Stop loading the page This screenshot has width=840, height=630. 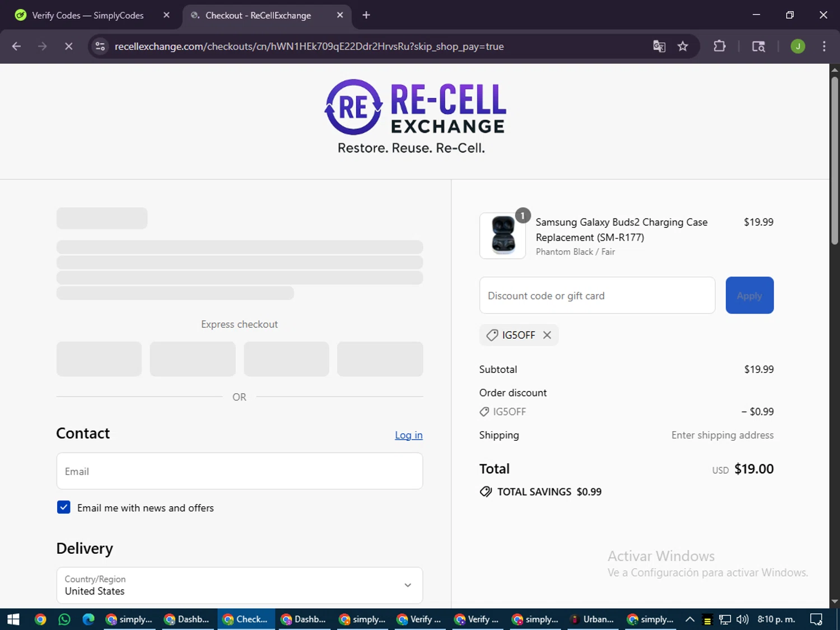click(68, 46)
